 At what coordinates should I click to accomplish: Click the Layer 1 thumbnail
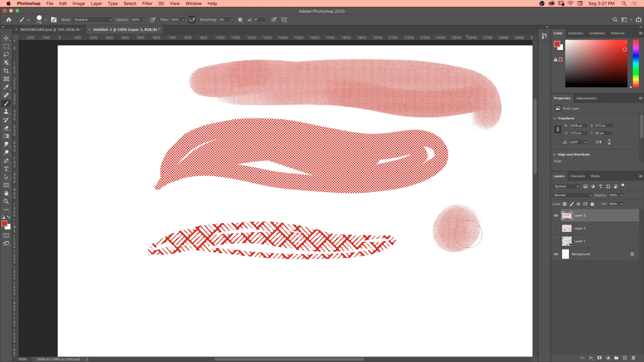pyautogui.click(x=566, y=241)
